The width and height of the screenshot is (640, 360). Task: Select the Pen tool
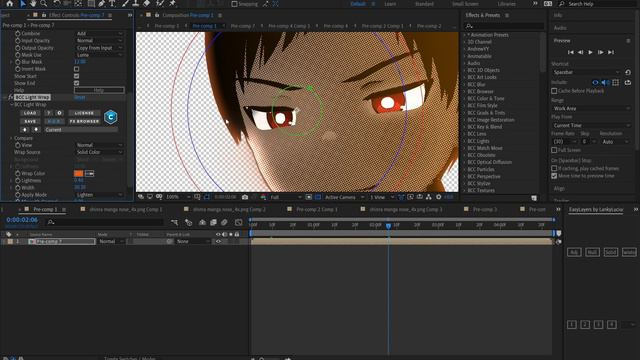coord(102,4)
